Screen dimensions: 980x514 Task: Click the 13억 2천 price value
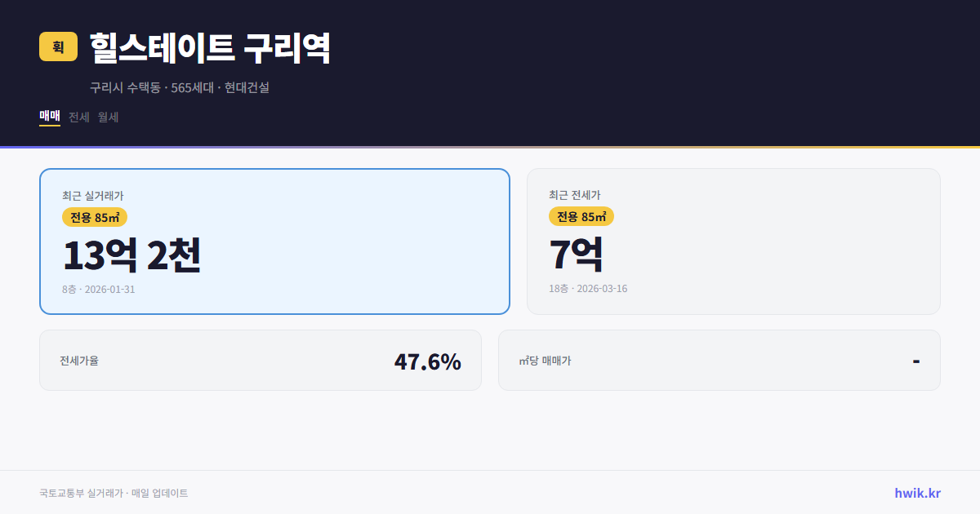(132, 255)
